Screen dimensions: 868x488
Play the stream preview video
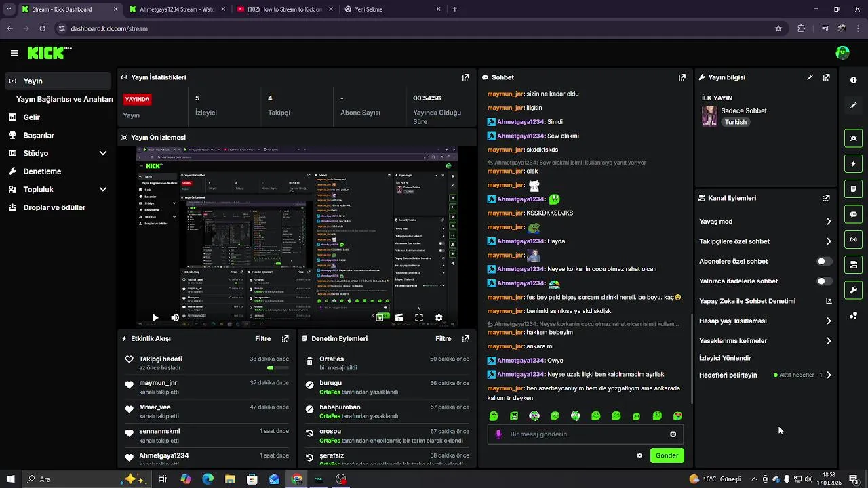[155, 317]
